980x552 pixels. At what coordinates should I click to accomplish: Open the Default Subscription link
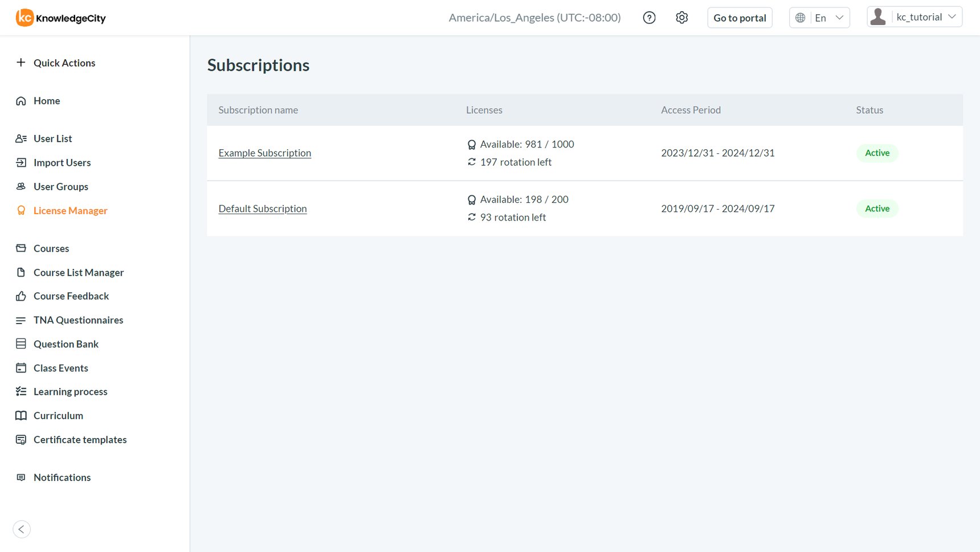click(262, 208)
